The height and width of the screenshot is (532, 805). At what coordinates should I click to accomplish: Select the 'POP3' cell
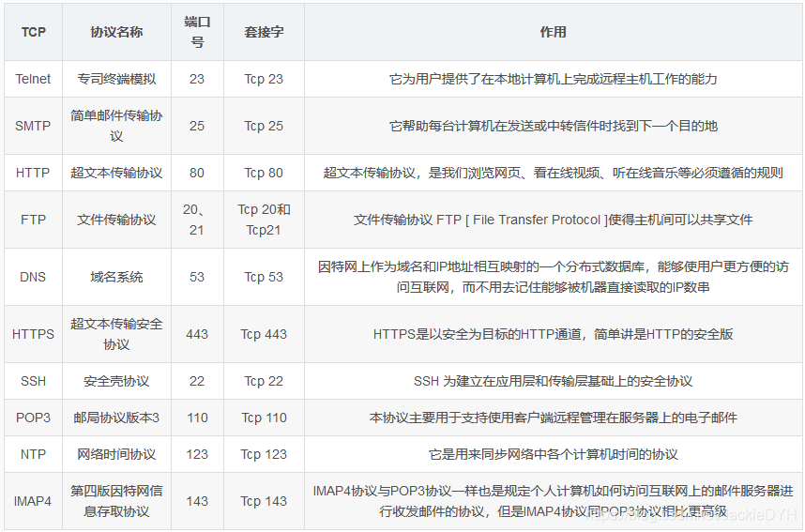pos(34,418)
